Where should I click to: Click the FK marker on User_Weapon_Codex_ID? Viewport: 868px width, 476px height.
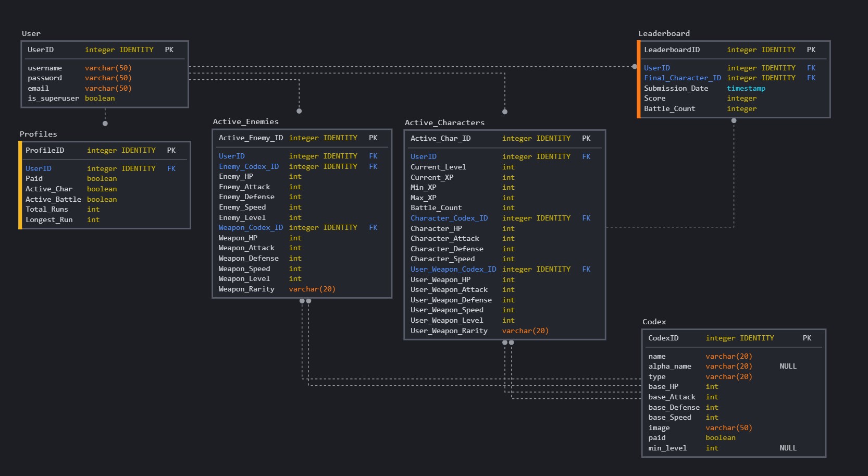point(586,269)
